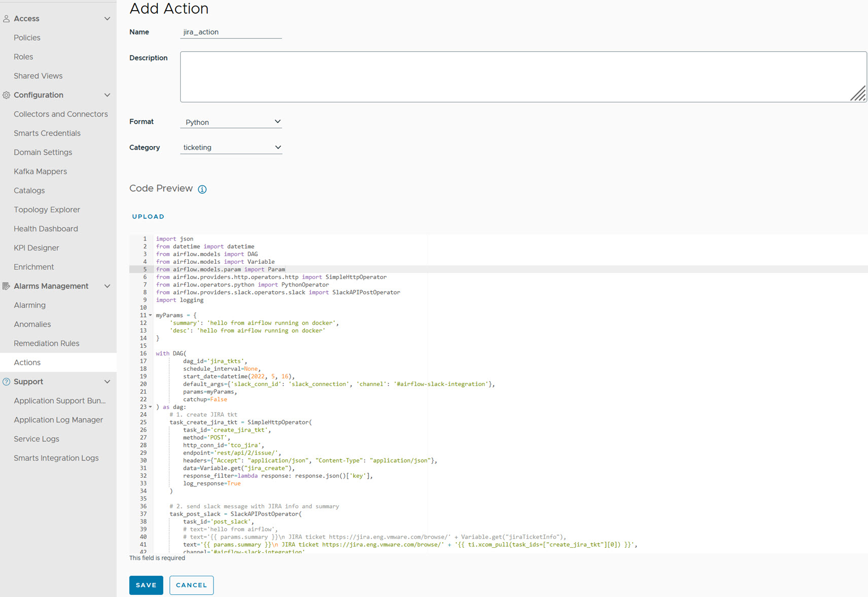Click the Description field resize handle
Viewport: 868px width, 597px height.
pos(858,94)
